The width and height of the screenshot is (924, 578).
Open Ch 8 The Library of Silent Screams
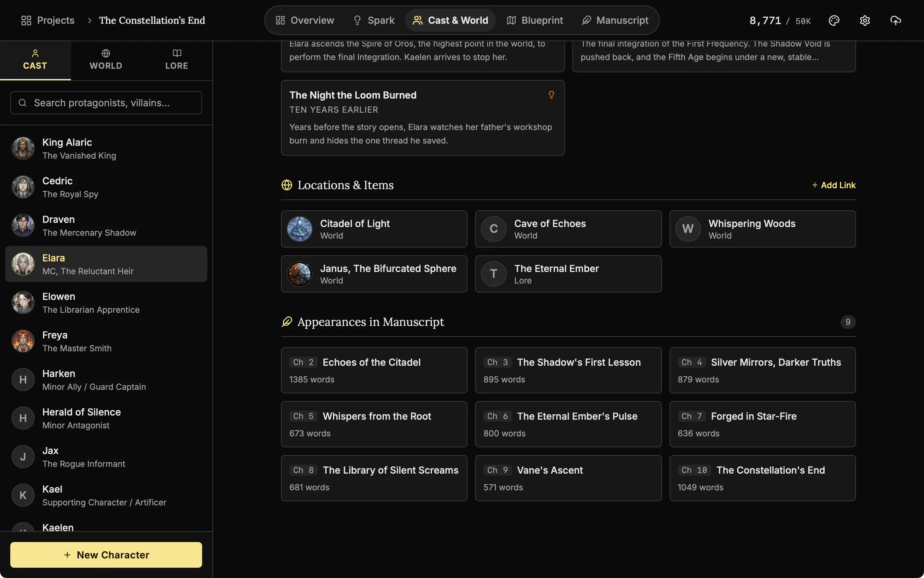coord(374,478)
